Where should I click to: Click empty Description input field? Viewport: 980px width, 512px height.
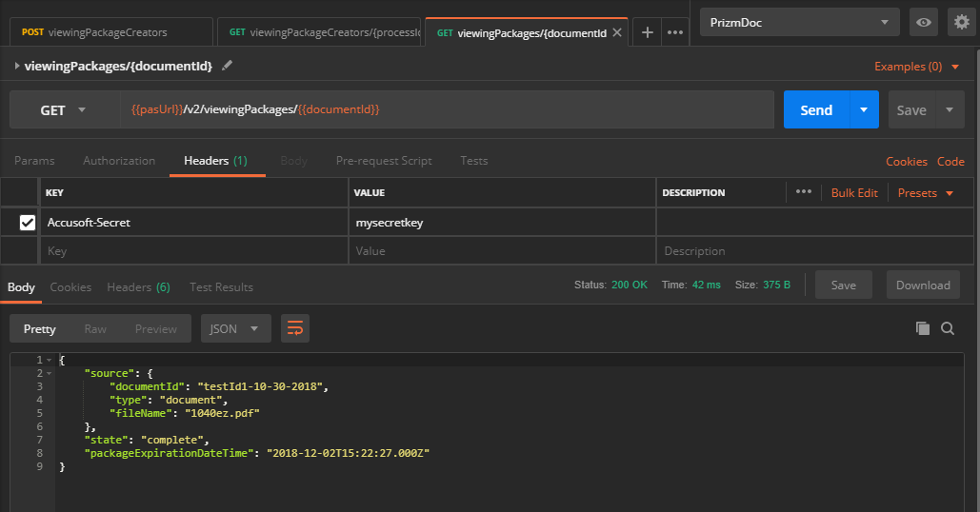814,251
